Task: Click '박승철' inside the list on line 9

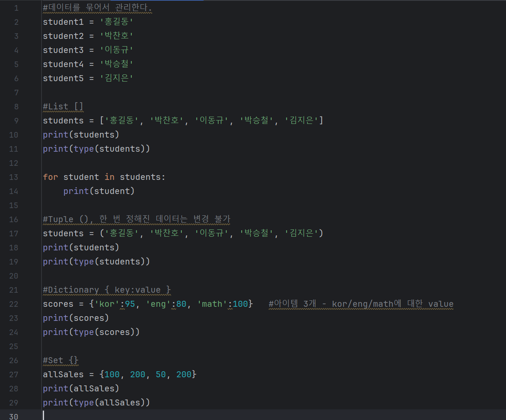Action: coord(257,120)
